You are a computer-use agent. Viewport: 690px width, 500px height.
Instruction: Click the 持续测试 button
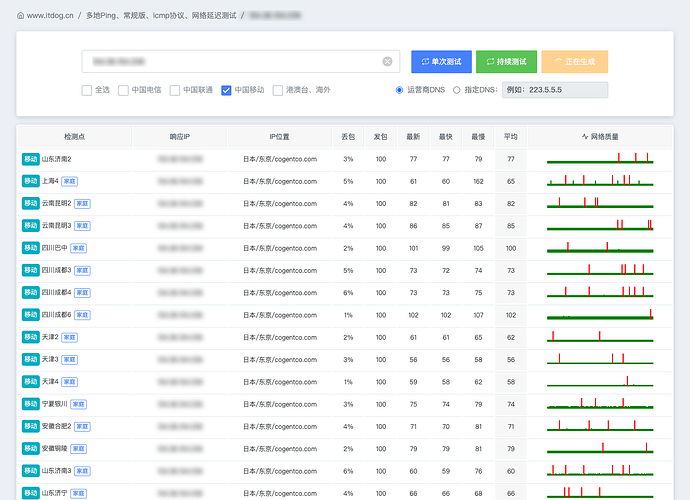pos(506,62)
